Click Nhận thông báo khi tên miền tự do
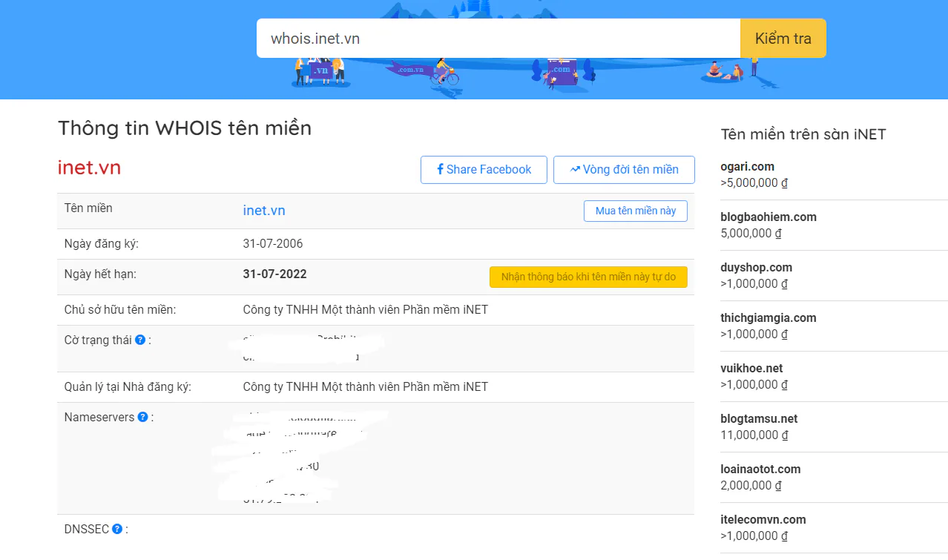The image size is (948, 560). coord(588,277)
